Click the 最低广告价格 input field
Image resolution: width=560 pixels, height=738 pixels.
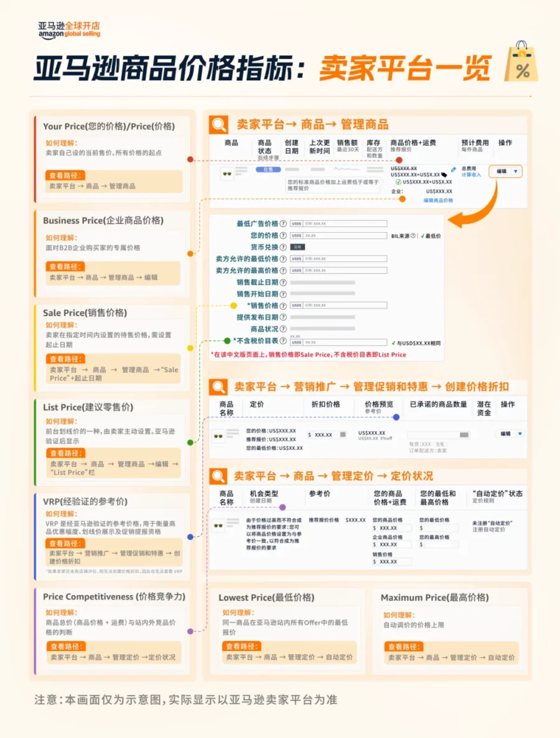tap(339, 223)
